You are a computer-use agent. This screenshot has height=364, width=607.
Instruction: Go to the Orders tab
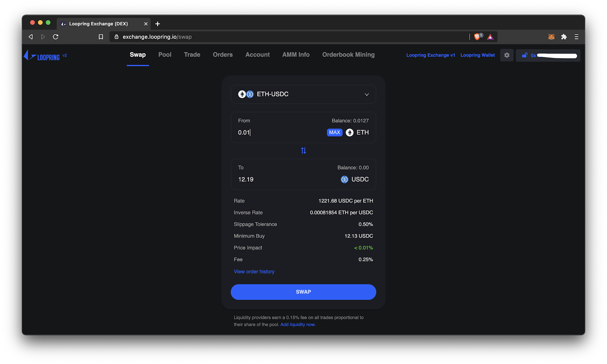coord(223,55)
